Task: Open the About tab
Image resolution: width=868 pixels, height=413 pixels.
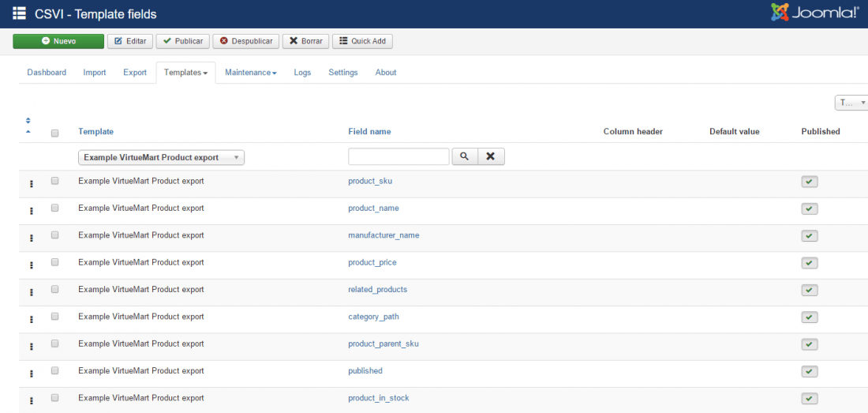Action: (386, 73)
